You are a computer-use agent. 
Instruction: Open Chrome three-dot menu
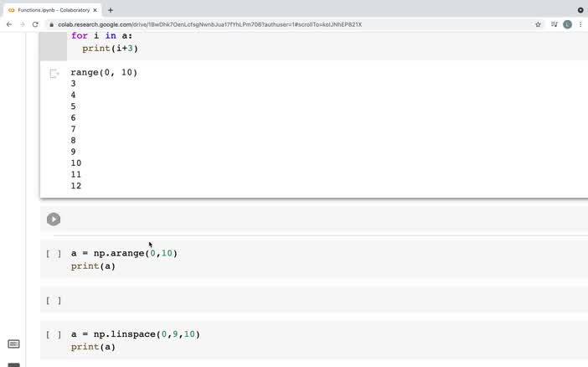[x=580, y=24]
